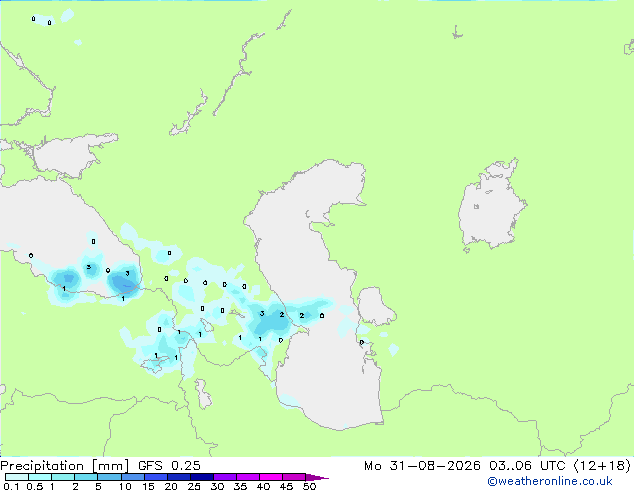Viewport: 634px width, 490px height.
Task: Choose the blue 10 mm legend swatch
Action: coord(133,477)
